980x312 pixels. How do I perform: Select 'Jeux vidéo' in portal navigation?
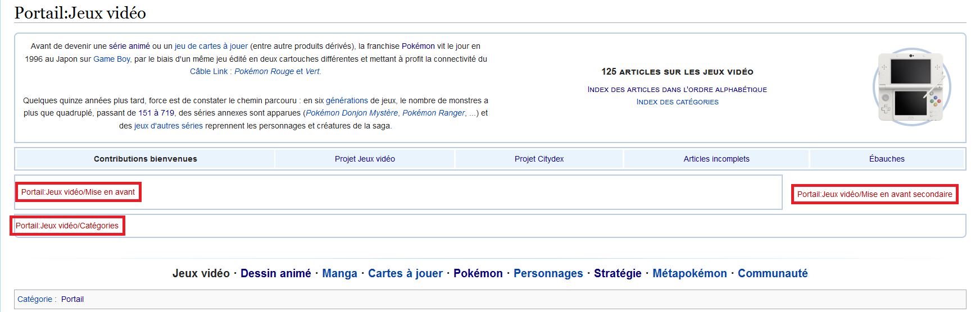click(x=201, y=273)
